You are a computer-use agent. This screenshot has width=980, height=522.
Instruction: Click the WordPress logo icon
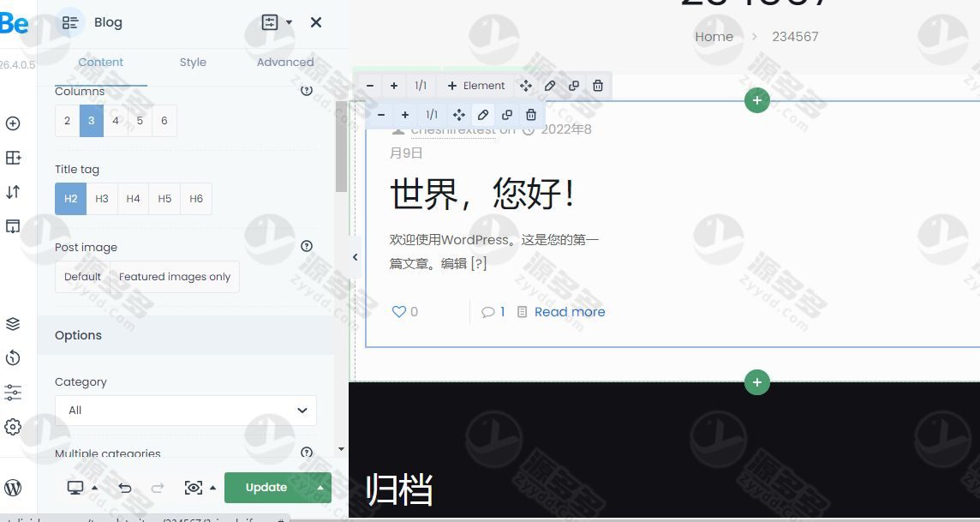(13, 488)
